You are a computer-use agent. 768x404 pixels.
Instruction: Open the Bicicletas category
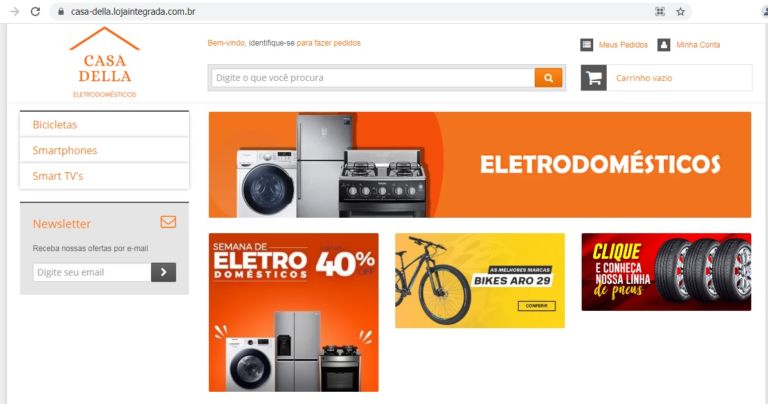point(104,124)
